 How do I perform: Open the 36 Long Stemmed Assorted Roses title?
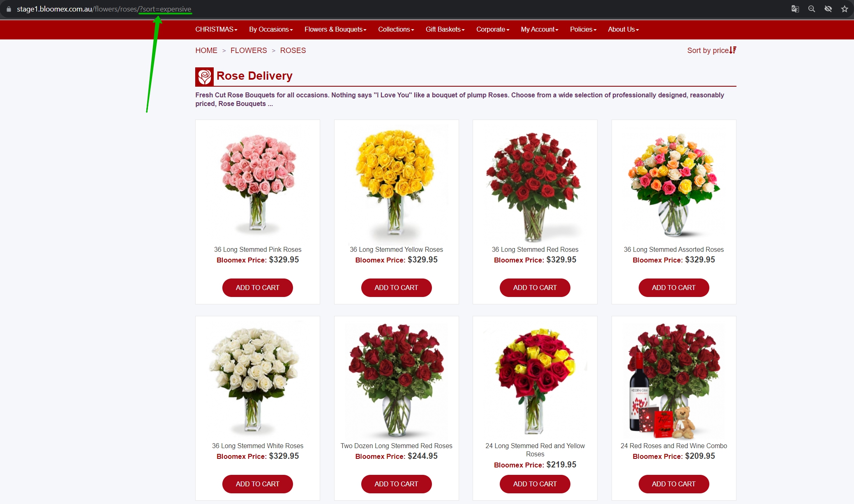pos(674,250)
